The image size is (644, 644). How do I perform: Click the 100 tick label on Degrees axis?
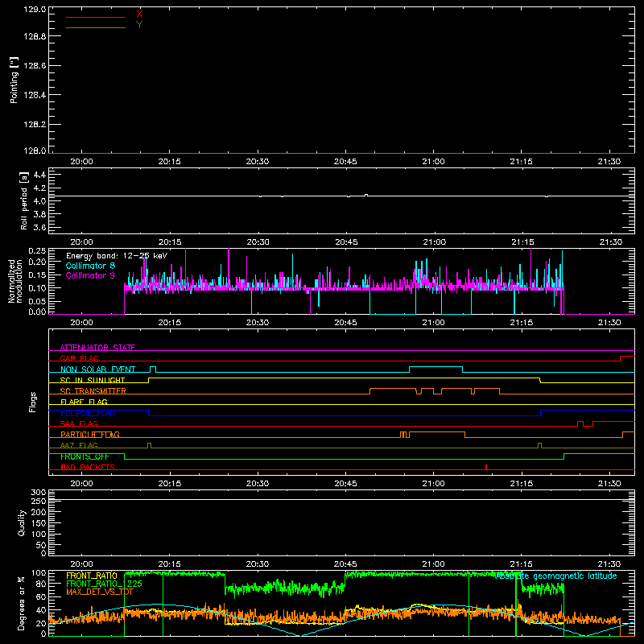point(39,573)
